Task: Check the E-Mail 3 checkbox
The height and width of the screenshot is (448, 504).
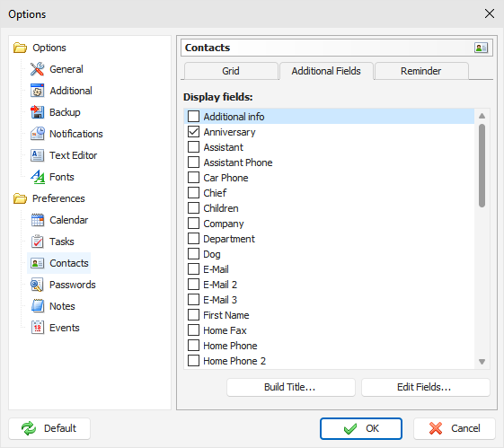Action: 193,299
